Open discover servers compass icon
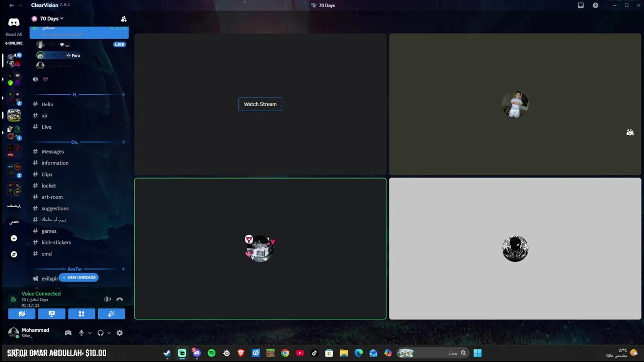The width and height of the screenshot is (644, 362). pos(14,254)
